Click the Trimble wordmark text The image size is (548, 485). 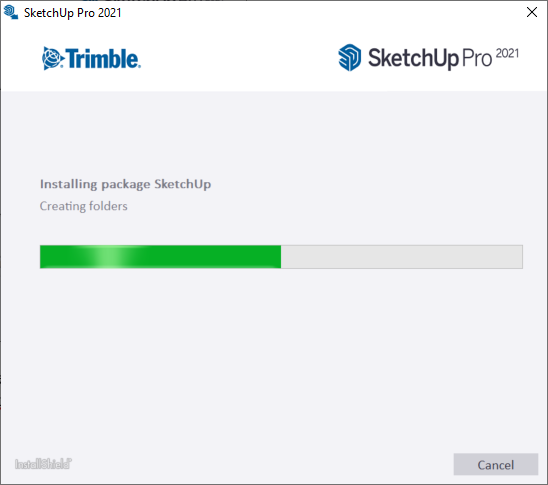pyautogui.click(x=103, y=58)
